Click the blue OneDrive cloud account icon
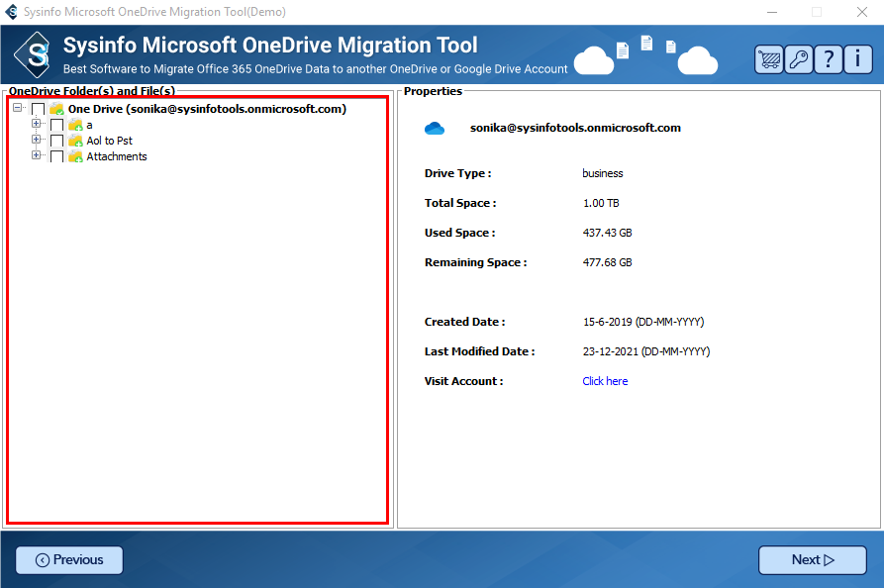 (435, 129)
